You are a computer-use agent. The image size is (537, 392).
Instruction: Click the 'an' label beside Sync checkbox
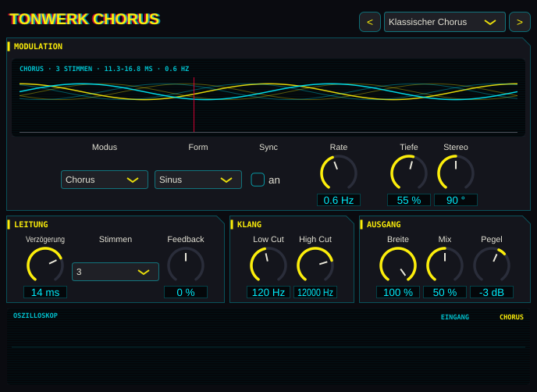click(274, 180)
